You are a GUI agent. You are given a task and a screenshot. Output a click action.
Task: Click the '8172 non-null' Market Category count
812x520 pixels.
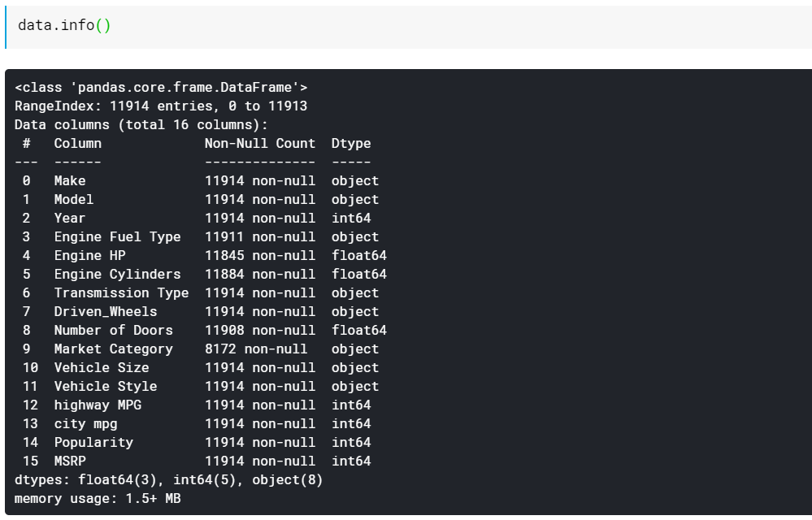[x=255, y=349]
